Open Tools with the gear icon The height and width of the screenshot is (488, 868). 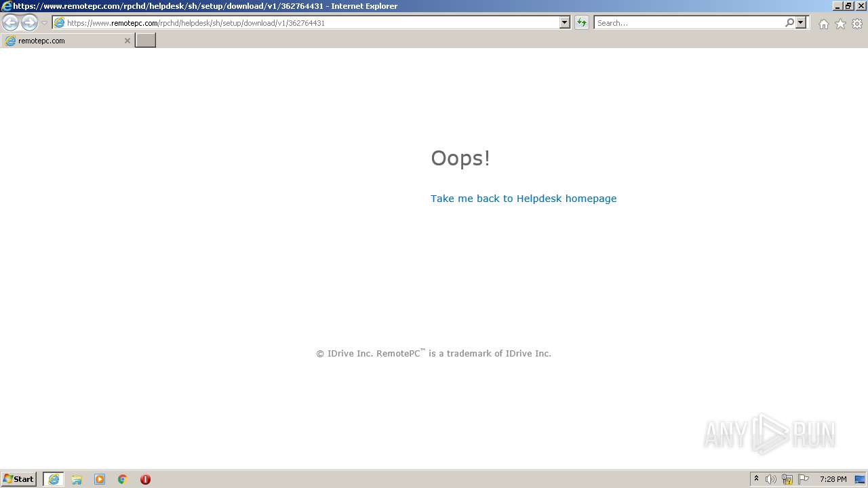(x=857, y=24)
